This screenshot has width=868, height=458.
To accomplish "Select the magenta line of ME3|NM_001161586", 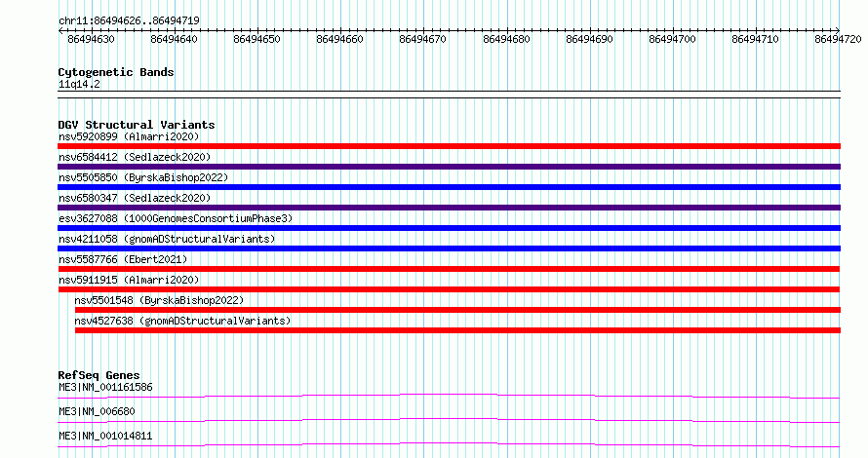I will tap(449, 396).
